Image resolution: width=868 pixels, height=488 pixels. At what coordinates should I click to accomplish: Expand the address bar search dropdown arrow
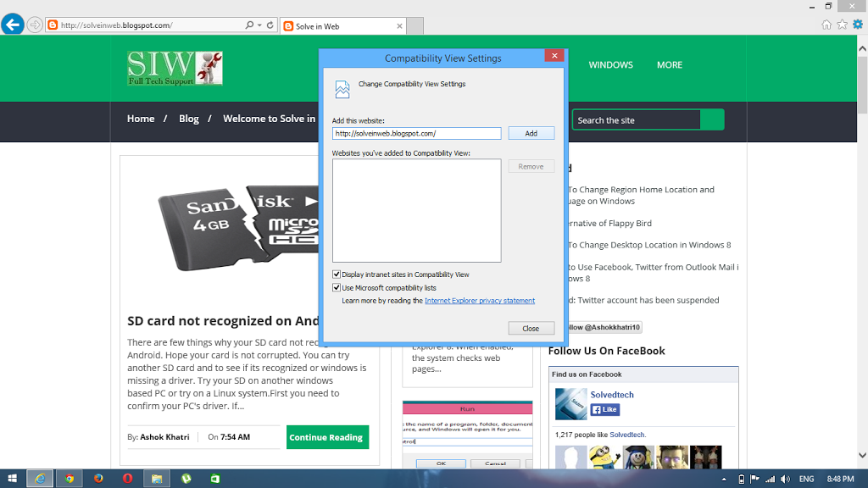259,25
